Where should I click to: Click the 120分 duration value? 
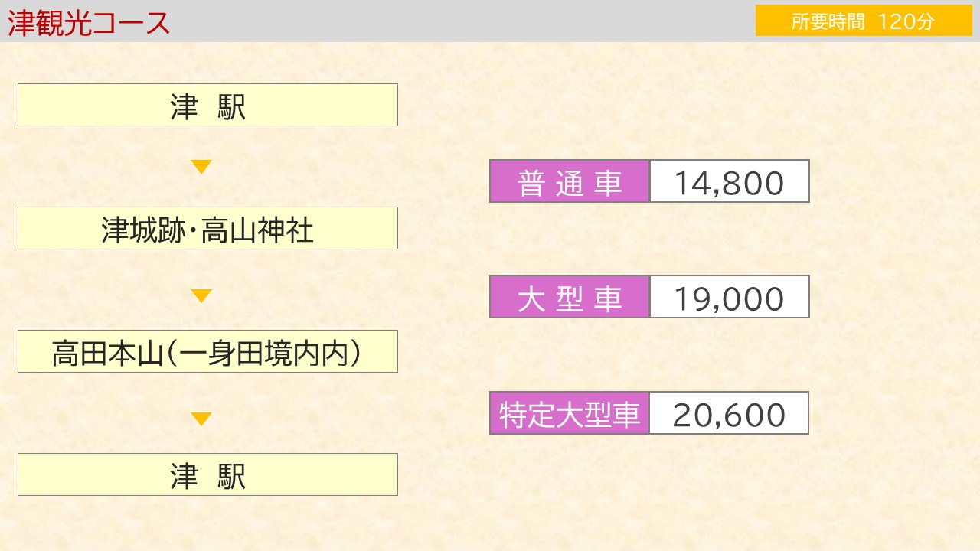click(906, 21)
